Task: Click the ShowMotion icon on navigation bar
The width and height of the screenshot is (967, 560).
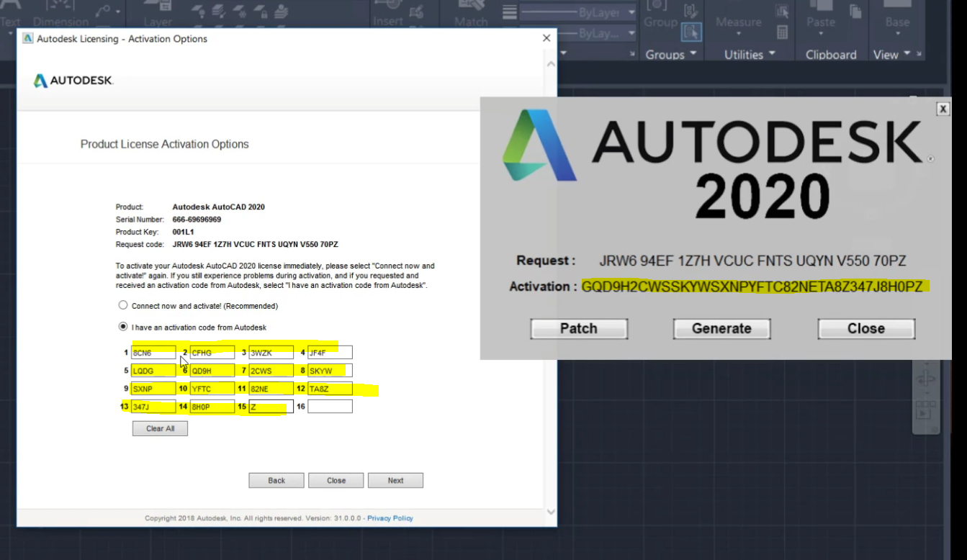Action: click(925, 411)
